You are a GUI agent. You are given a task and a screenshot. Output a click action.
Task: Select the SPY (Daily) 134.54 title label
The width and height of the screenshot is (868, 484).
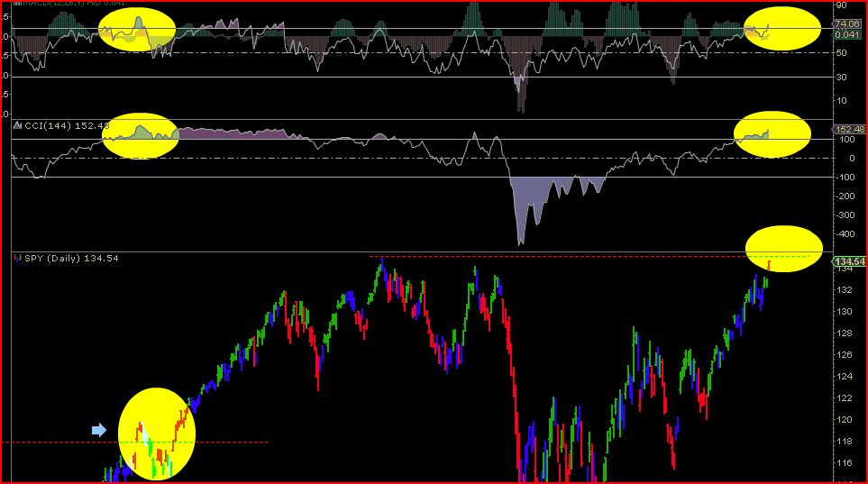coord(71,258)
